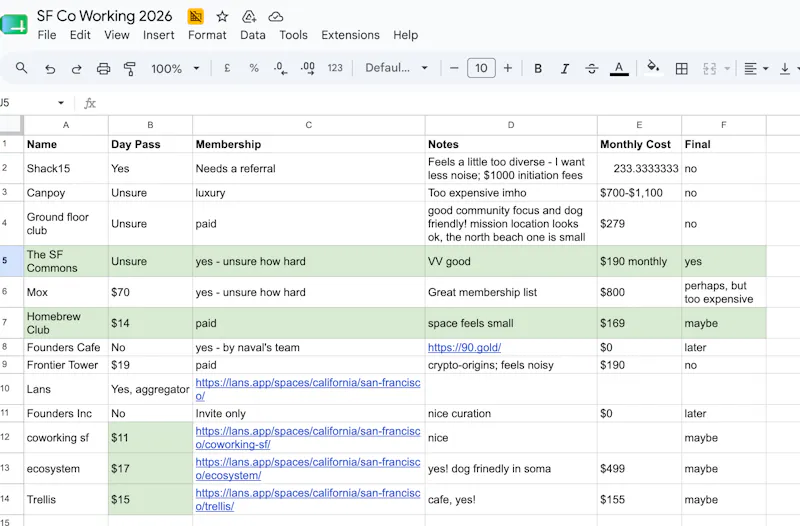Open the lans.app san-francisco link in Lans row
Viewport: 800px width, 526px height.
tap(308, 389)
